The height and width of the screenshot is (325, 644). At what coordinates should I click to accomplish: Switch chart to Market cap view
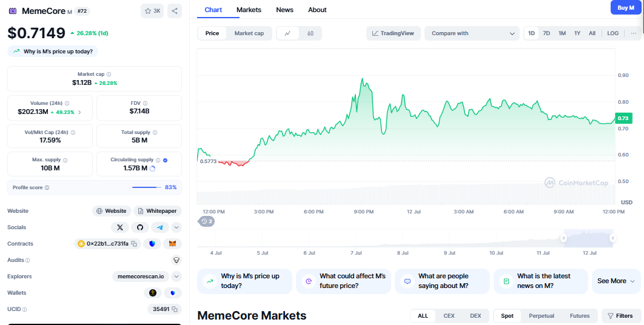click(x=249, y=33)
